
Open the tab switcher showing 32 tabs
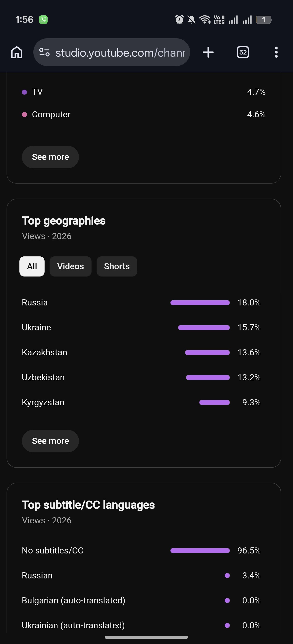tap(243, 52)
